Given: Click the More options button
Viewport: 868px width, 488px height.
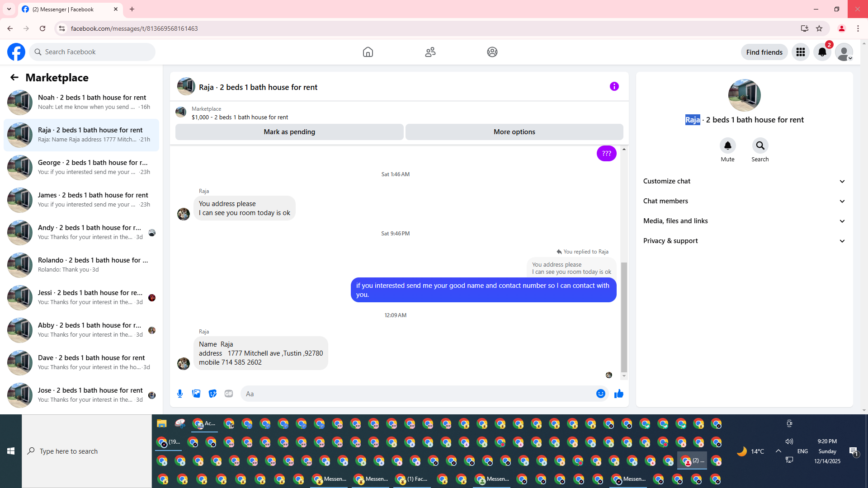Looking at the screenshot, I should [x=514, y=132].
